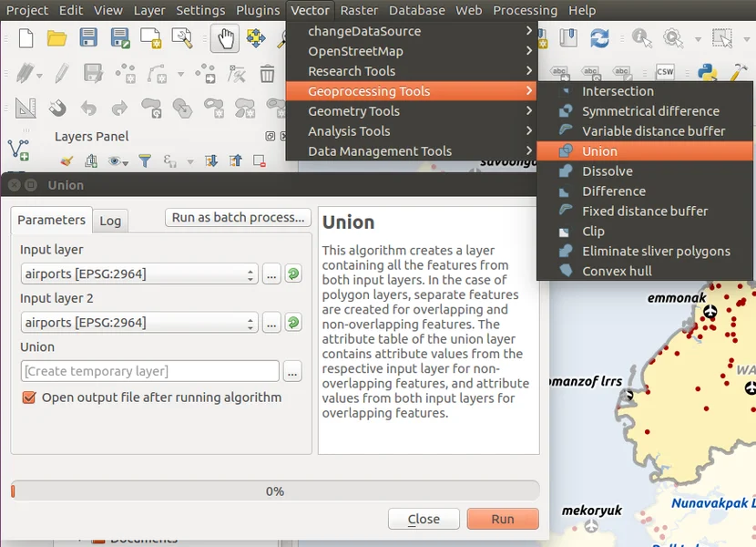756x547 pixels.
Task: Click the Refresh map icon
Action: click(x=599, y=38)
